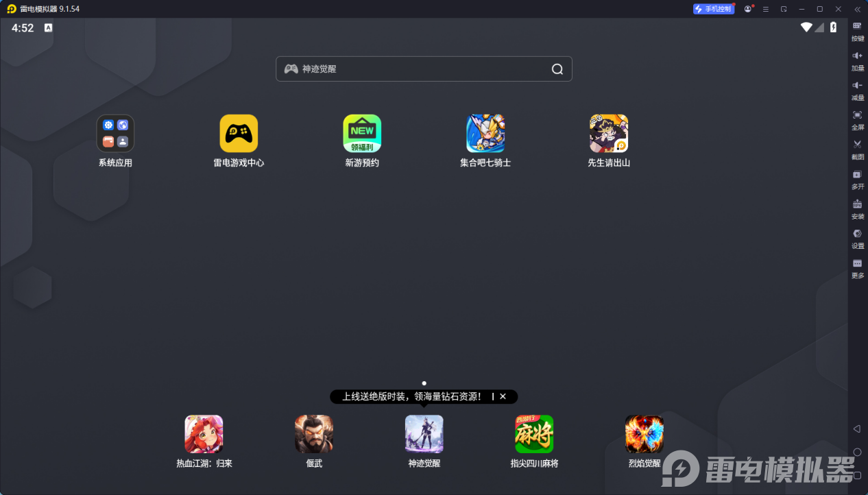The image size is (868, 495).
Task: Open 神迹觉醒 game in dock
Action: 424,434
